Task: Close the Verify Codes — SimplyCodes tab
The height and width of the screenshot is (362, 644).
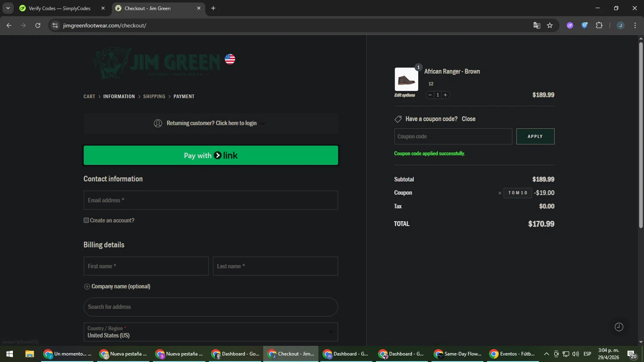Action: click(103, 8)
